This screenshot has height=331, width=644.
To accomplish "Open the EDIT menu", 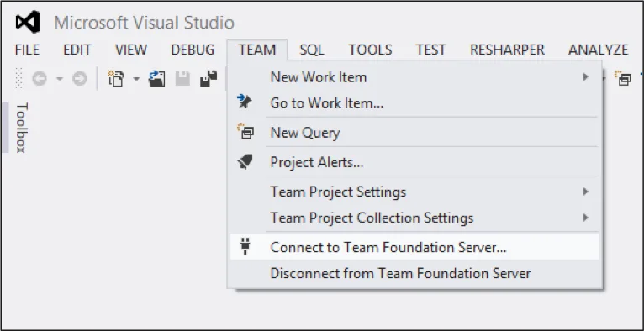I will tap(77, 50).
